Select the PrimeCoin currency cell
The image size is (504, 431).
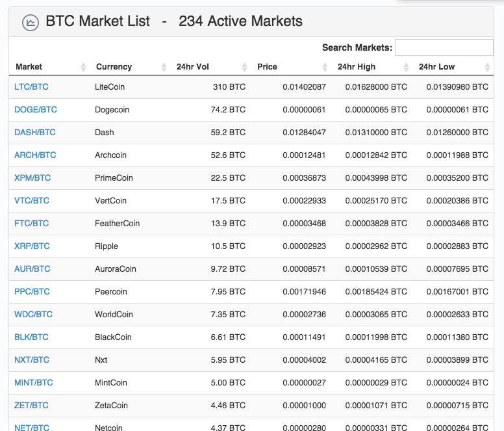(x=114, y=178)
